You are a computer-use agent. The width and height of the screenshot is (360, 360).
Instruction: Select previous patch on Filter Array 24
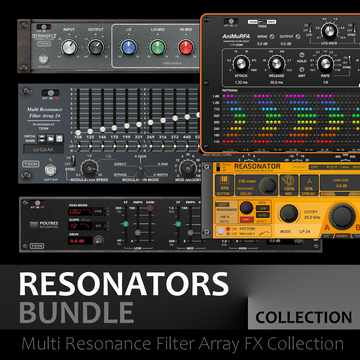coord(42,136)
